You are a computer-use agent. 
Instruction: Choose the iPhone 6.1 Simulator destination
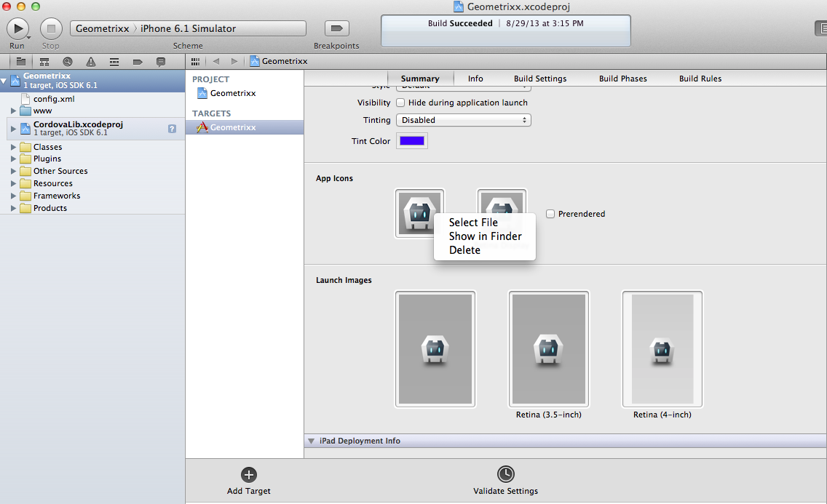tap(189, 28)
